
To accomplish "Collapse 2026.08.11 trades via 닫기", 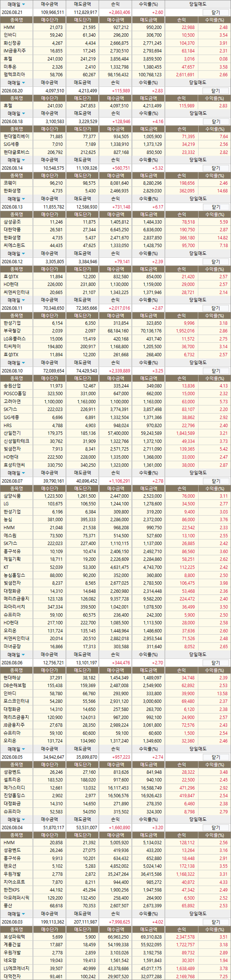I will 216,308.
